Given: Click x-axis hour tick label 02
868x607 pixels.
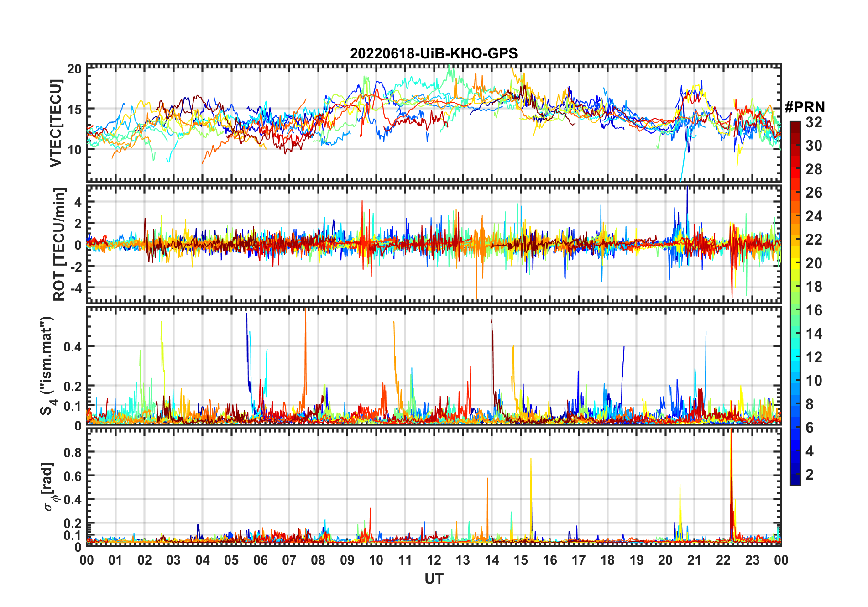Looking at the screenshot, I should point(145,560).
